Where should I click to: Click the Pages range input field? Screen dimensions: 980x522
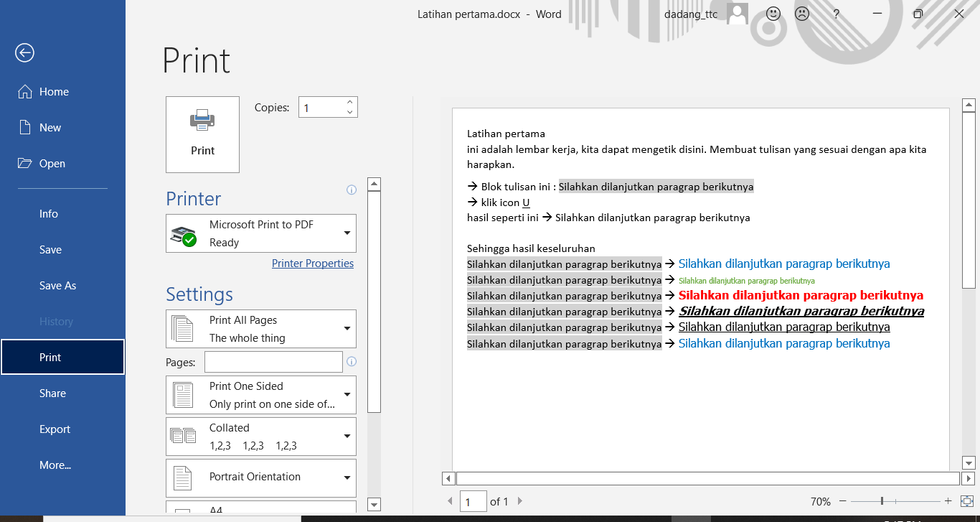(x=273, y=362)
